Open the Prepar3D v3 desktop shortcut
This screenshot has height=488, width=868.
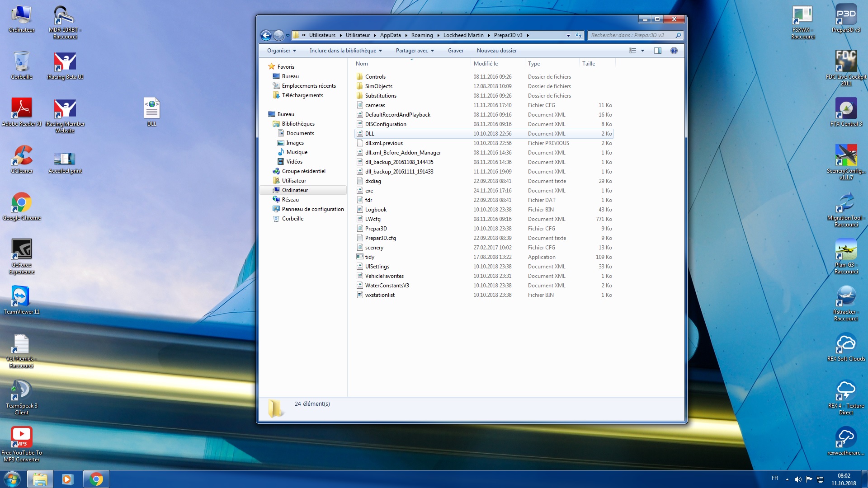click(x=846, y=19)
